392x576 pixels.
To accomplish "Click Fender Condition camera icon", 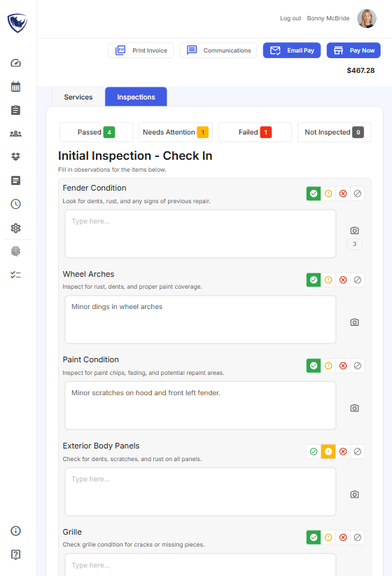I will click(x=354, y=231).
